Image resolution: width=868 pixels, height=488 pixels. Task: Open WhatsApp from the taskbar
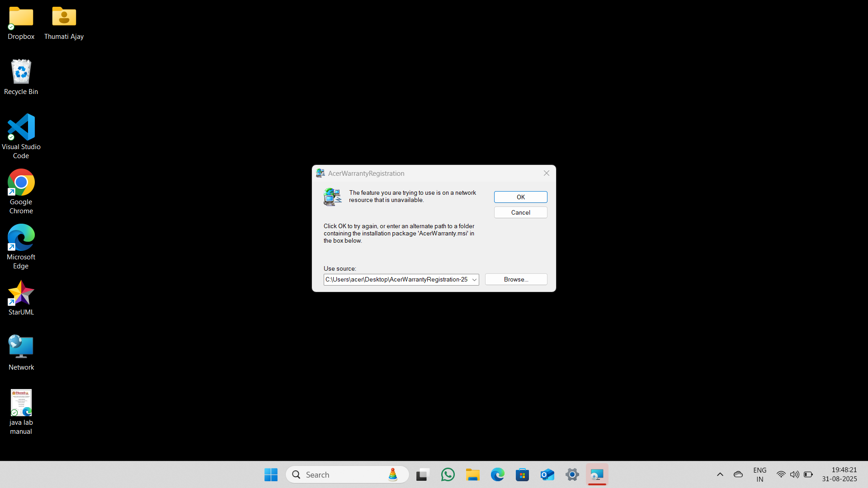(x=448, y=474)
